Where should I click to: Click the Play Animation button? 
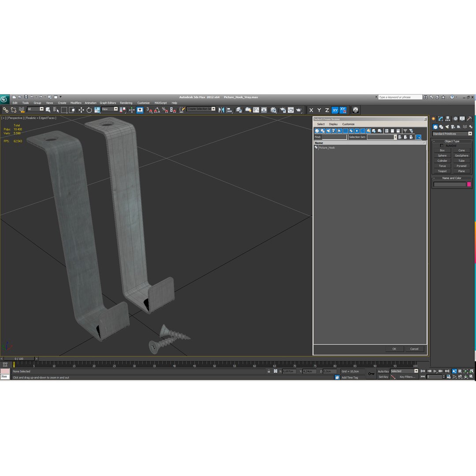click(x=435, y=371)
